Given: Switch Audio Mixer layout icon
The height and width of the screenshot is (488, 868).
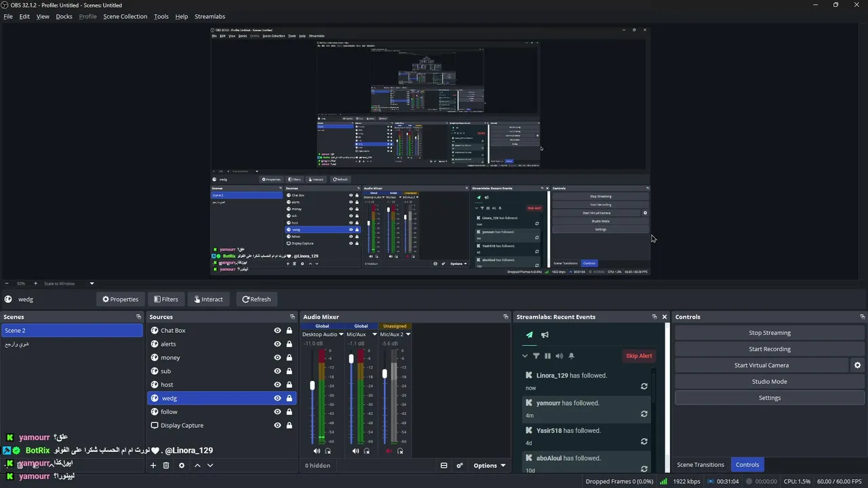Looking at the screenshot, I should coord(444,466).
